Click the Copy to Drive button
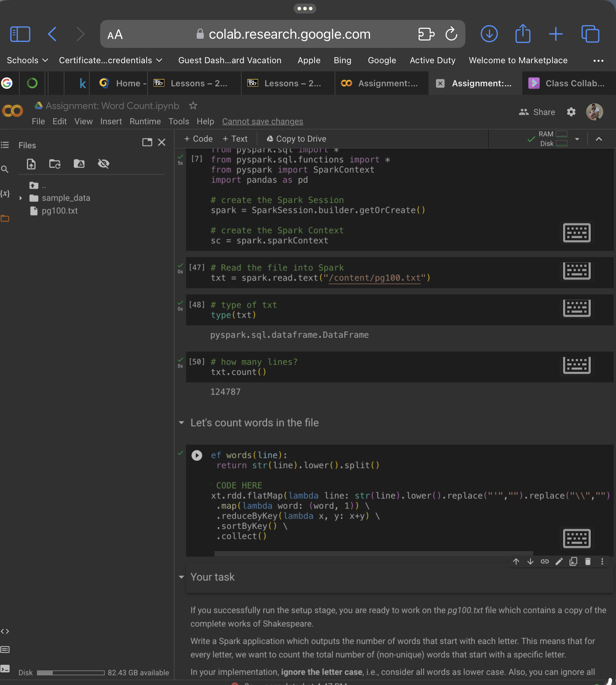This screenshot has width=616, height=685. [x=296, y=139]
